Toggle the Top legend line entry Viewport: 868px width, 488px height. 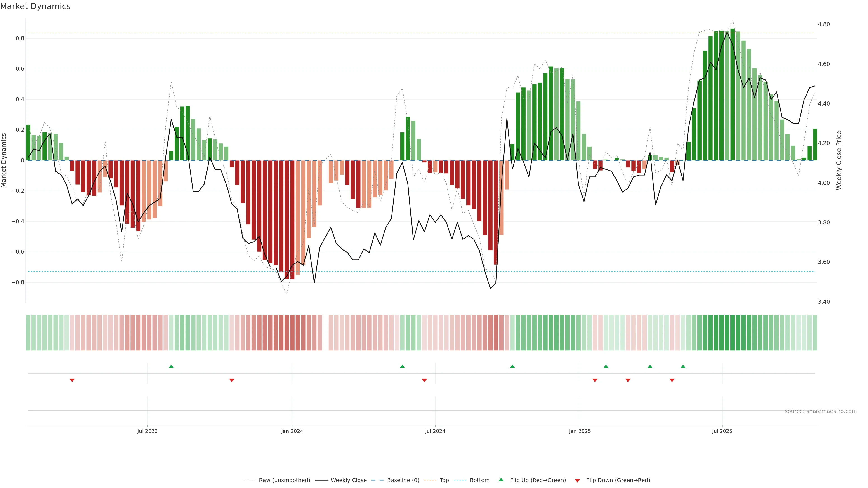coord(444,480)
